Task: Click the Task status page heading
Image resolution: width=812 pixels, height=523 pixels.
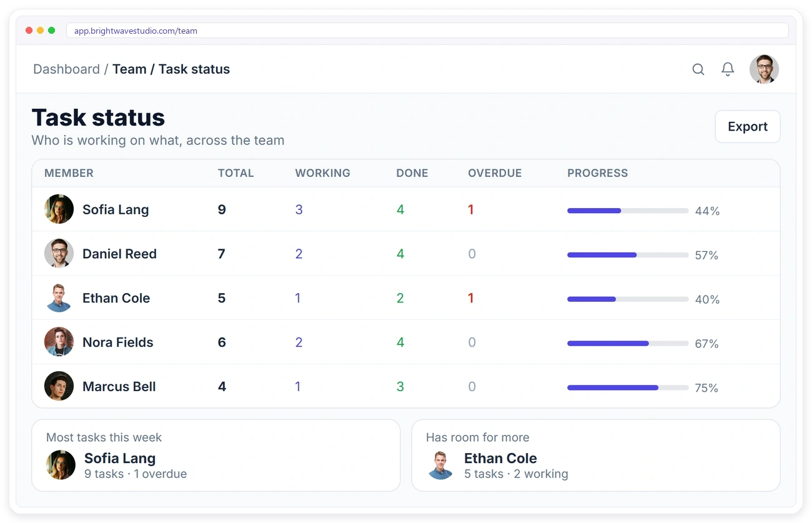Action: 98,117
